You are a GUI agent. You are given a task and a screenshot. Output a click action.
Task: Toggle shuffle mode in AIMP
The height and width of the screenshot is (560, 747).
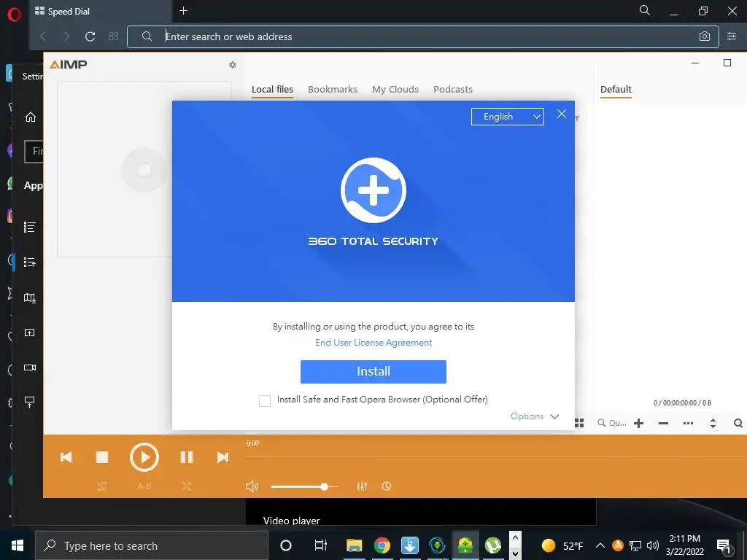point(187,486)
